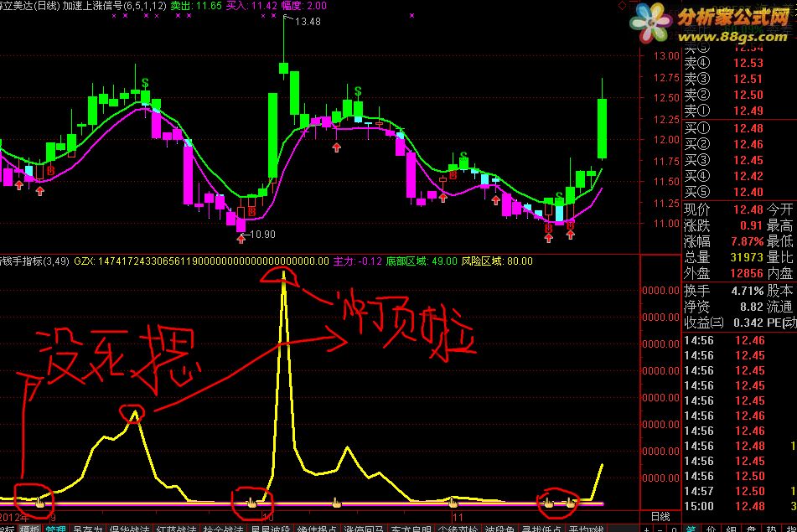The width and height of the screenshot is (797, 532).
Task: Click the red up arrow under the 12.00 pink line mid-chart
Action: click(x=337, y=147)
